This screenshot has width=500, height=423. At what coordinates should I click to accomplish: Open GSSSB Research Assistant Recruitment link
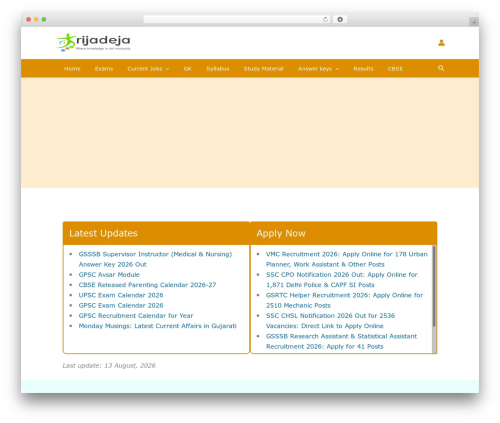[341, 341]
